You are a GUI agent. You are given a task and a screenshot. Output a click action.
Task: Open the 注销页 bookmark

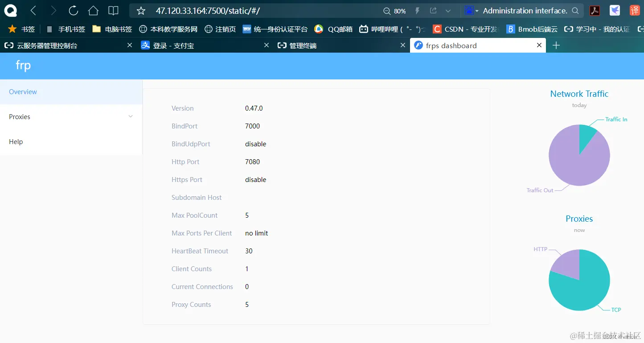pos(220,29)
